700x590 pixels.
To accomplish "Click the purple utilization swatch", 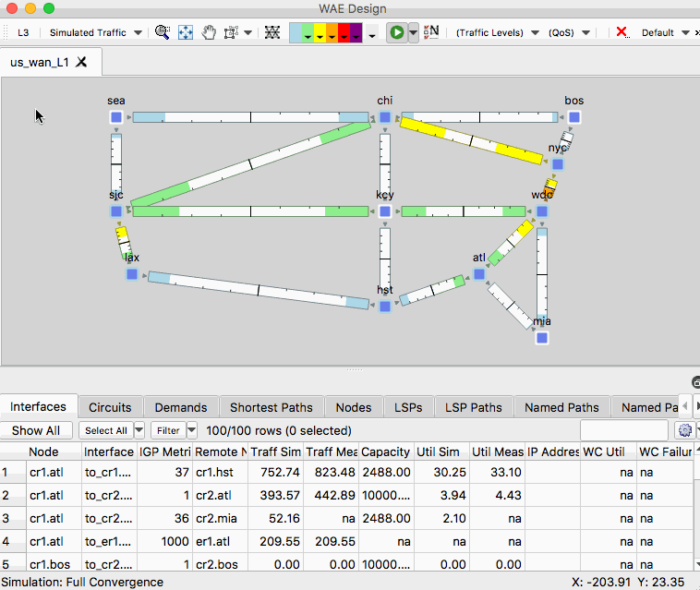I will (x=356, y=32).
